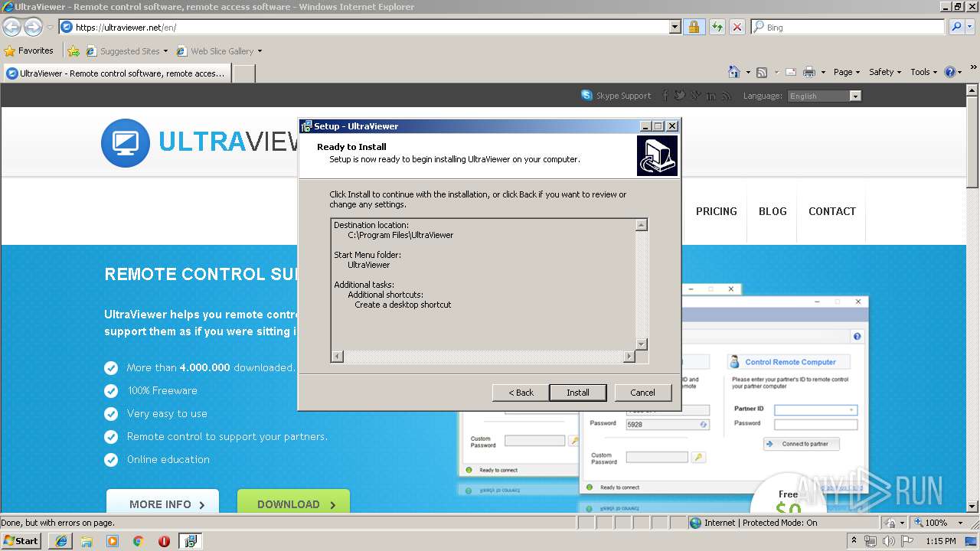This screenshot has height=551, width=980.
Task: Click the MORE INFO button on webpage
Action: coord(162,503)
